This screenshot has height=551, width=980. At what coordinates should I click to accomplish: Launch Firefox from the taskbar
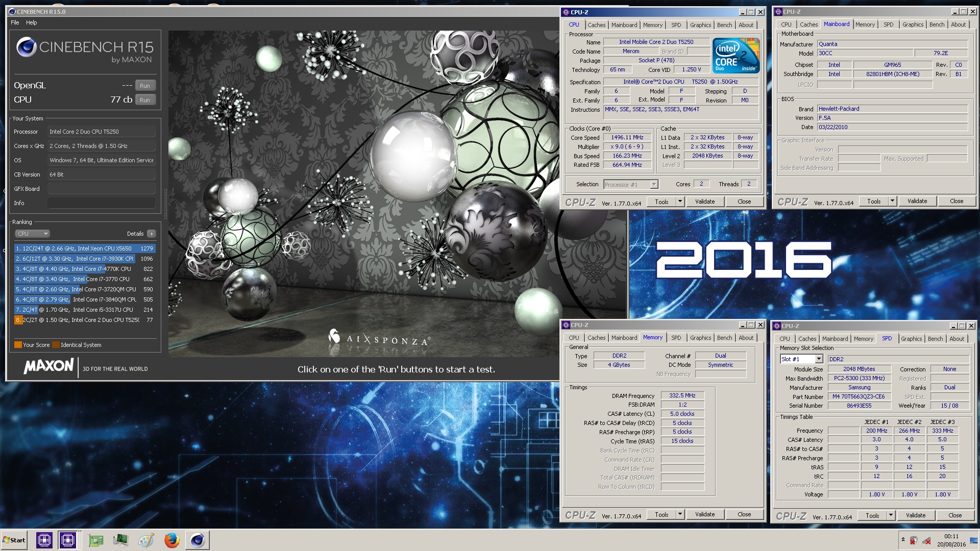171,540
